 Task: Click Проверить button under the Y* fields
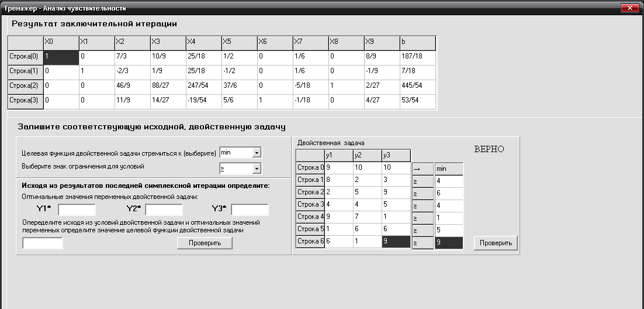click(x=205, y=243)
